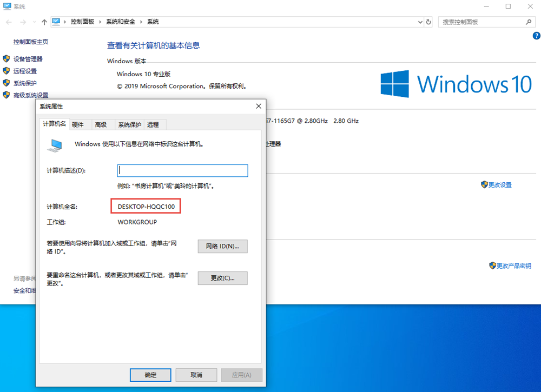The image size is (541, 392).
Task: Click the search magnifier icon
Action: (x=529, y=22)
